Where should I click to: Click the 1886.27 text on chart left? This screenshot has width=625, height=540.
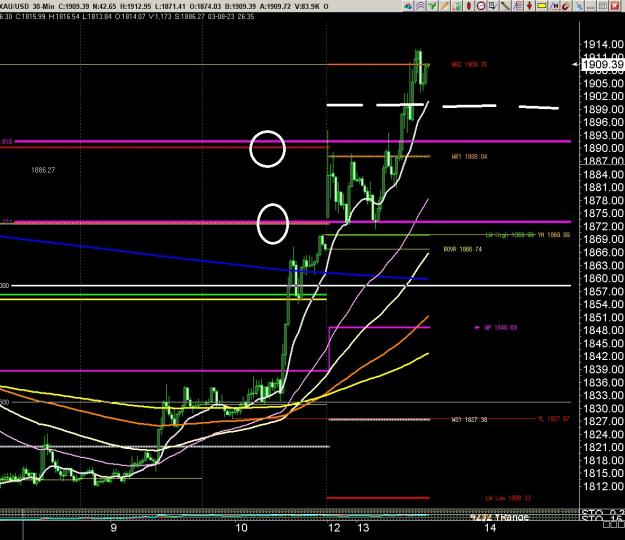[43, 170]
